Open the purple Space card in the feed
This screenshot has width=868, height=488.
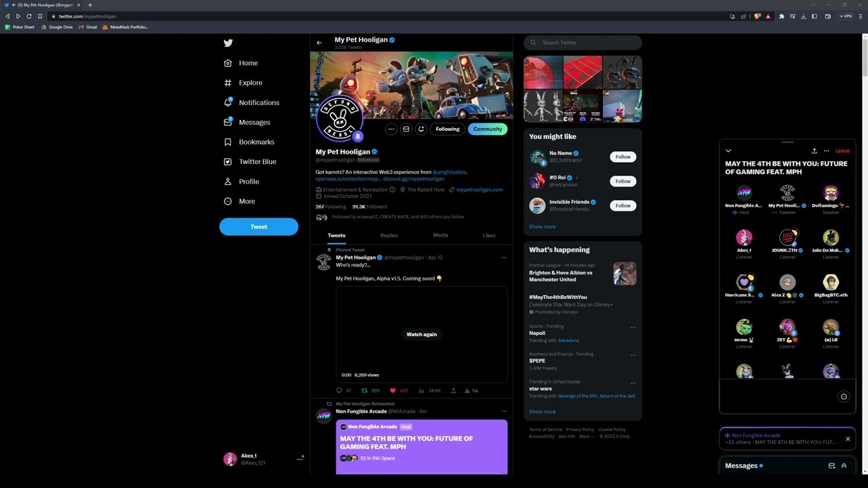421,447
